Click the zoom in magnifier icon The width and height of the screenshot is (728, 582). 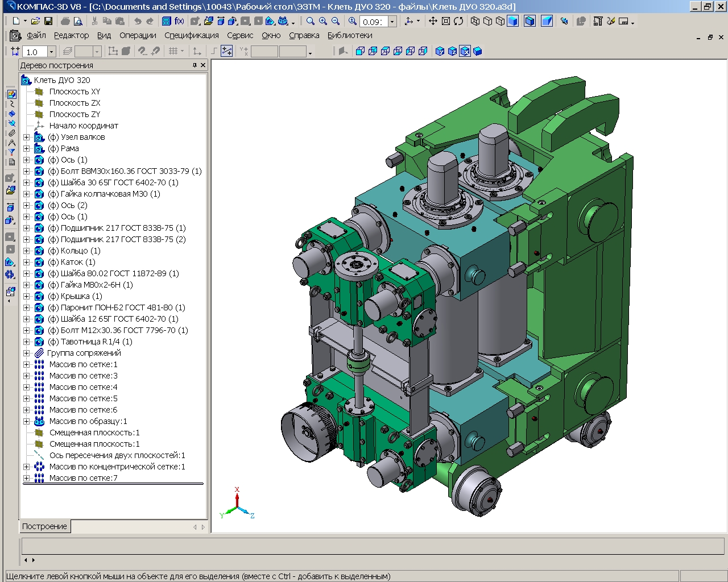tap(323, 21)
